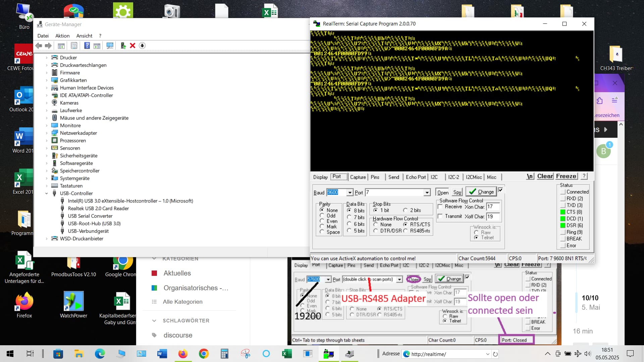The image size is (644, 362).
Task: Click the RealTerm taskbar icon
Action: [x=328, y=354]
